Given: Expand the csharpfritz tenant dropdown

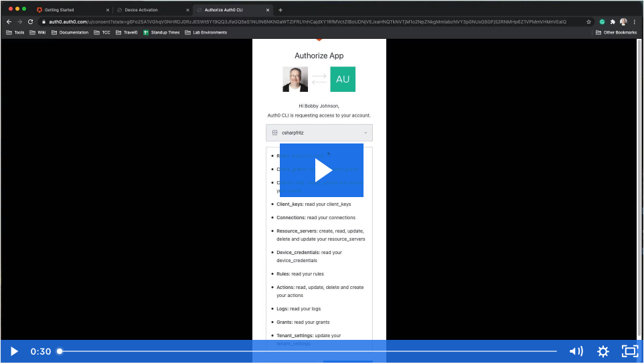Looking at the screenshot, I should tap(319, 133).
